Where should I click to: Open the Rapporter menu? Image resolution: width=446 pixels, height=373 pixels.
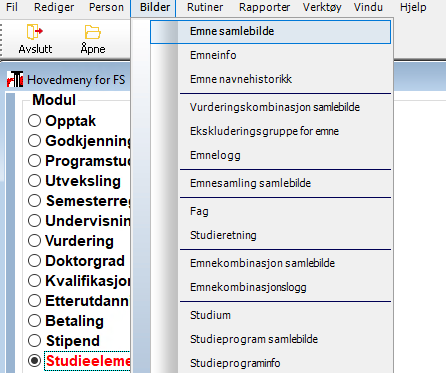click(264, 7)
